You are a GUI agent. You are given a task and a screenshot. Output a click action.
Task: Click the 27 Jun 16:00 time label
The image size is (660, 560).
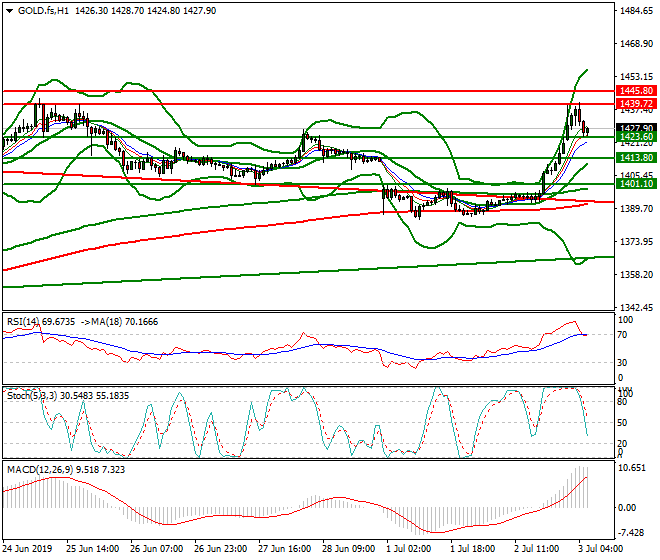tap(285, 549)
